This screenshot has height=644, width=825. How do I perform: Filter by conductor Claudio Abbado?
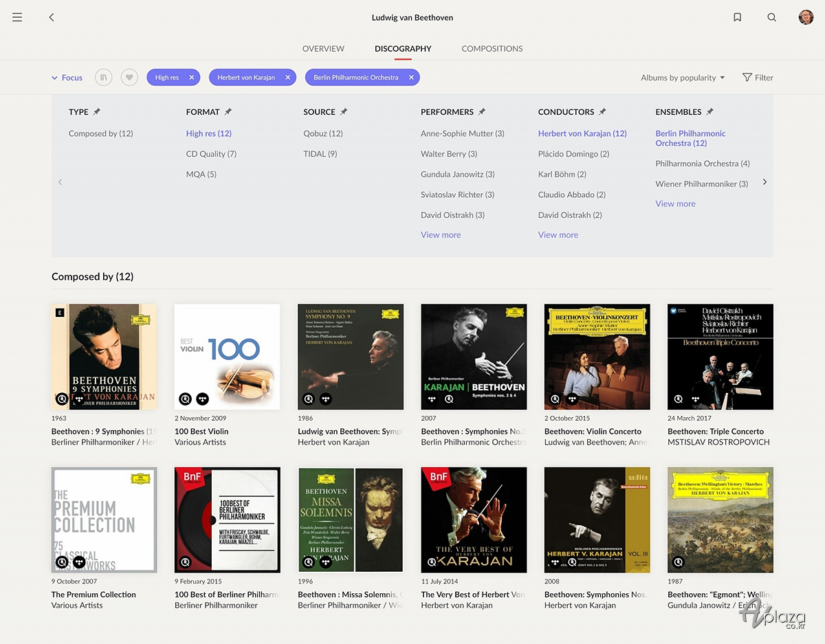click(x=572, y=195)
